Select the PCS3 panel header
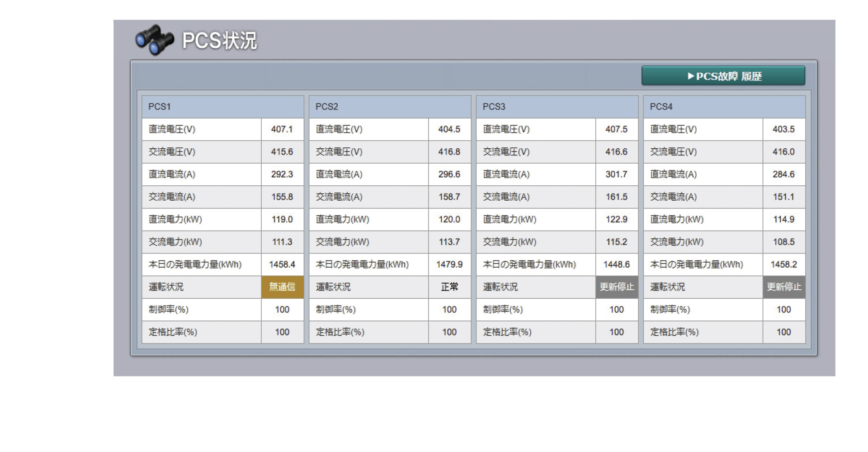The image size is (868, 452). (557, 107)
